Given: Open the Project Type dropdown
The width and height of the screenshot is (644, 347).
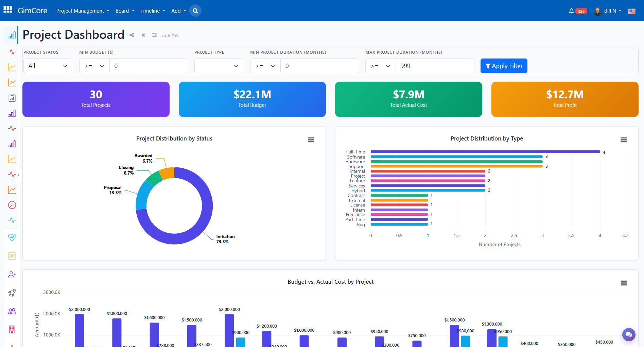Looking at the screenshot, I should point(219,66).
